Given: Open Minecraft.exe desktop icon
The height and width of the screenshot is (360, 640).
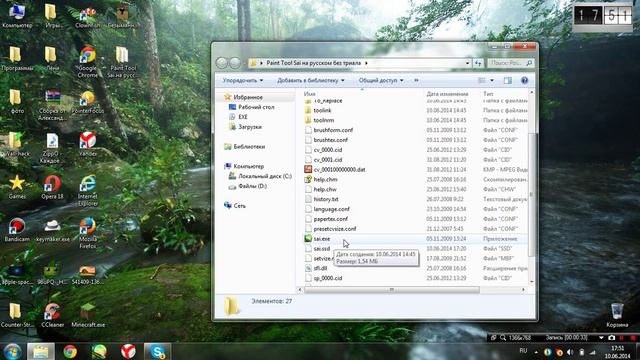Looking at the screenshot, I should pyautogui.click(x=88, y=316).
